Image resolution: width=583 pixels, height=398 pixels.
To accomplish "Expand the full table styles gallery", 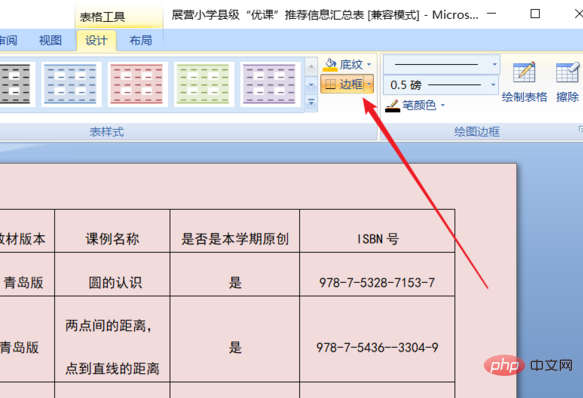I will [x=311, y=102].
